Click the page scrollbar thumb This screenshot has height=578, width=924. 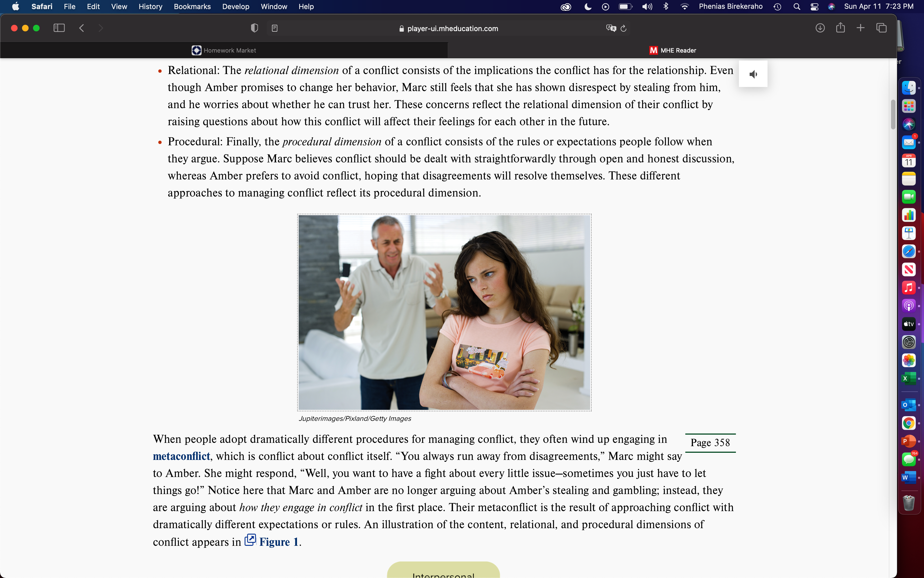point(893,115)
